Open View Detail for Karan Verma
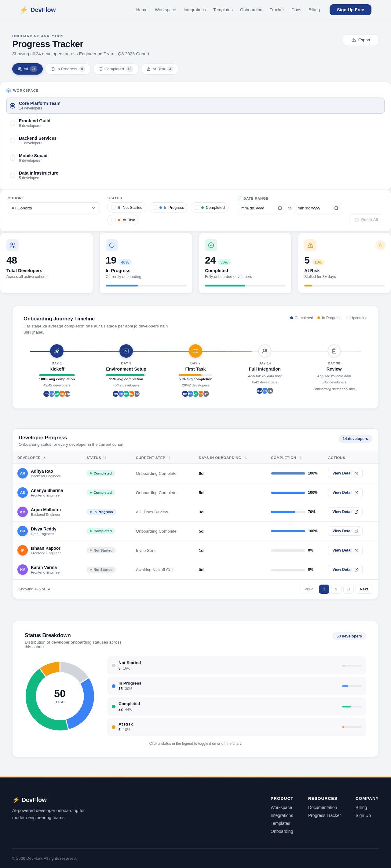The width and height of the screenshot is (391, 868). tap(345, 570)
